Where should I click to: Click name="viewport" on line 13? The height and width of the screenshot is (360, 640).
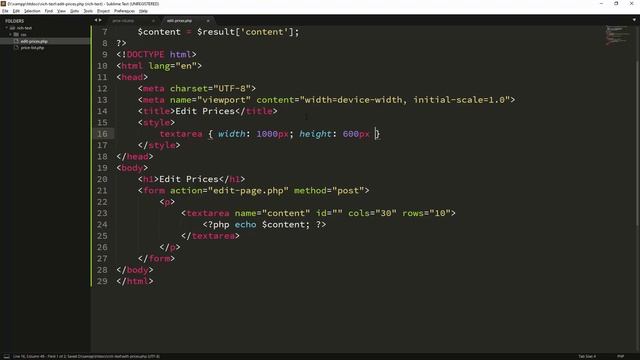(x=210, y=100)
